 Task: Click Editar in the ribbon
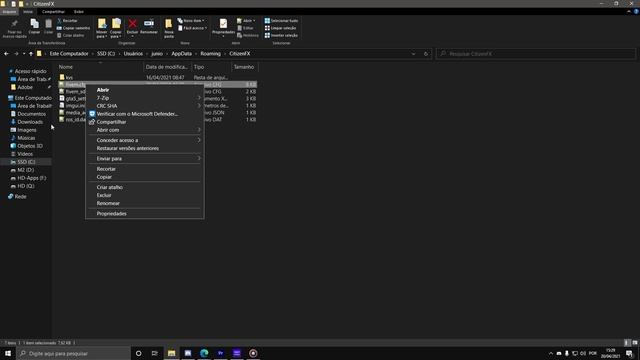click(x=245, y=28)
